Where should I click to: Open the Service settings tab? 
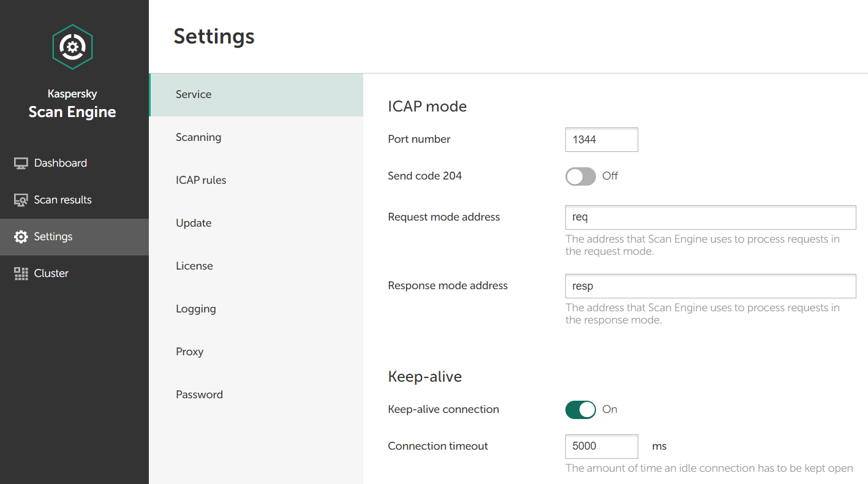[x=194, y=94]
